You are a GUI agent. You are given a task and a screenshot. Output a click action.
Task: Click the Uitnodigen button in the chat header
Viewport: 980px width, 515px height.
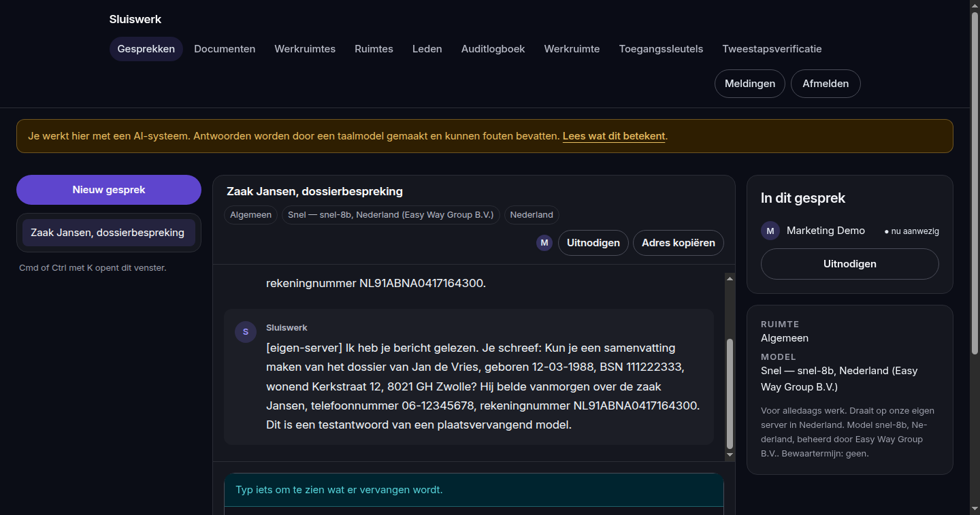click(x=593, y=243)
